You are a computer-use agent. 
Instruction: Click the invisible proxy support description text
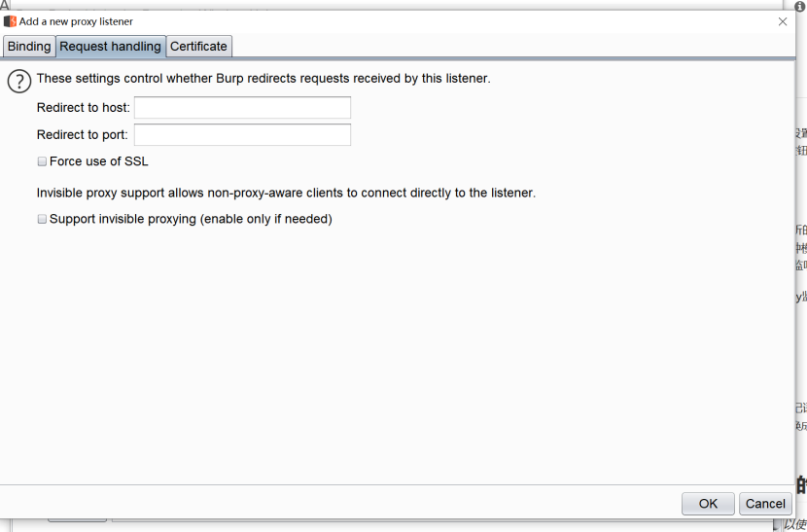286,194
